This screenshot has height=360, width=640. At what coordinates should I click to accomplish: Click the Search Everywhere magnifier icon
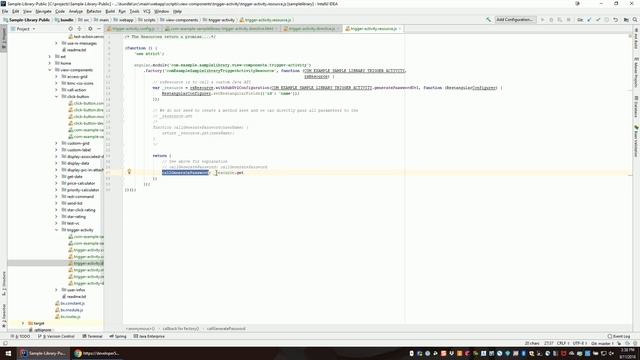click(635, 20)
